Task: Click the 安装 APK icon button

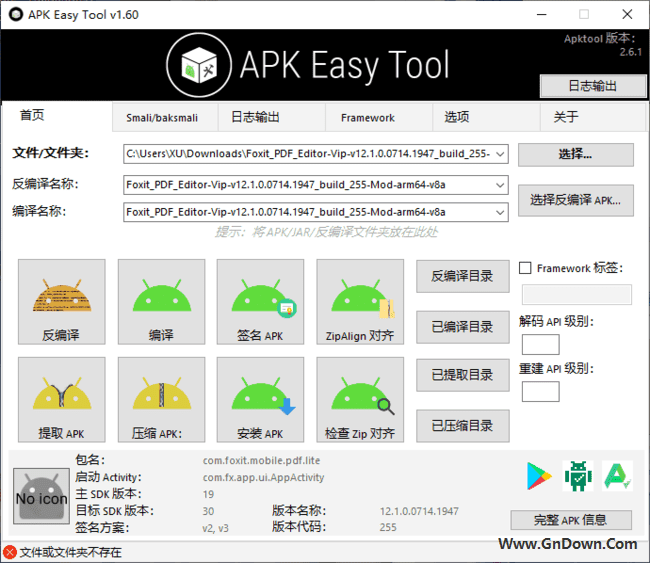Action: pyautogui.click(x=260, y=400)
